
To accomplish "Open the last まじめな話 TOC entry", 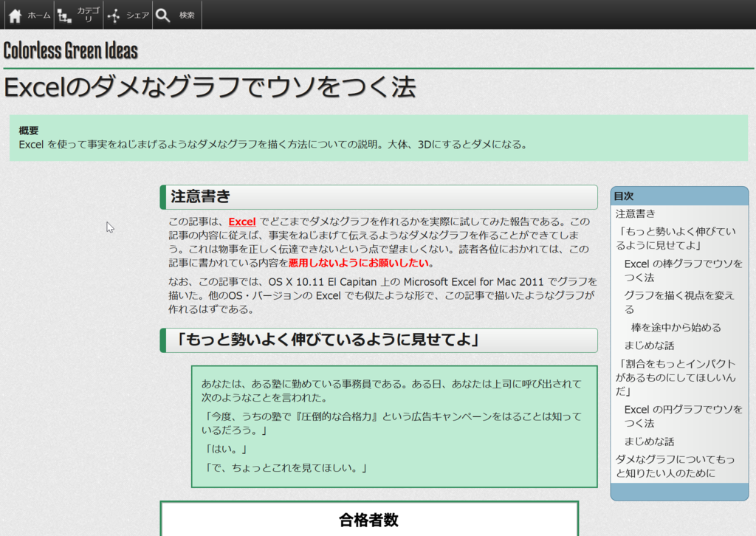I will (649, 441).
